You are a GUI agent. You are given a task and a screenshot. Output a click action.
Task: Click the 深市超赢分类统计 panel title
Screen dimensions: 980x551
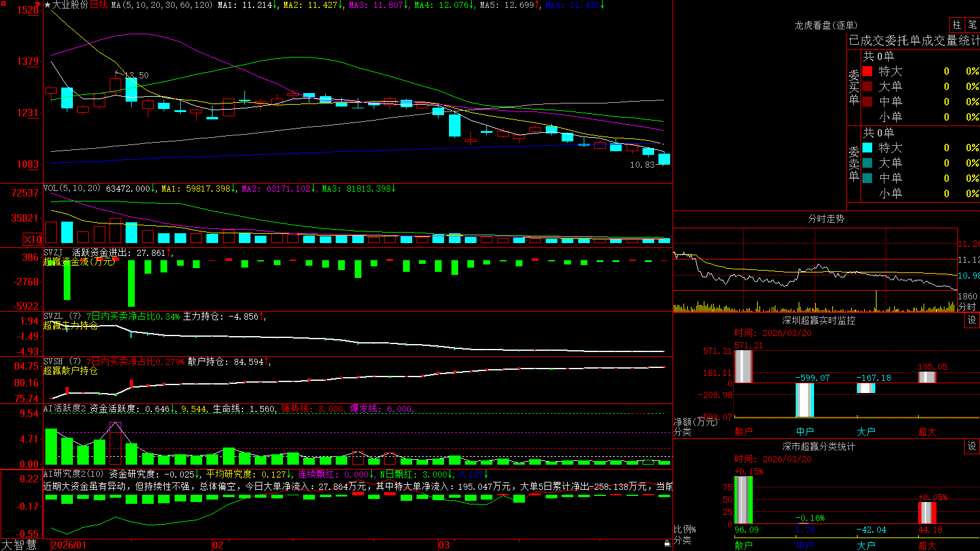(x=819, y=446)
